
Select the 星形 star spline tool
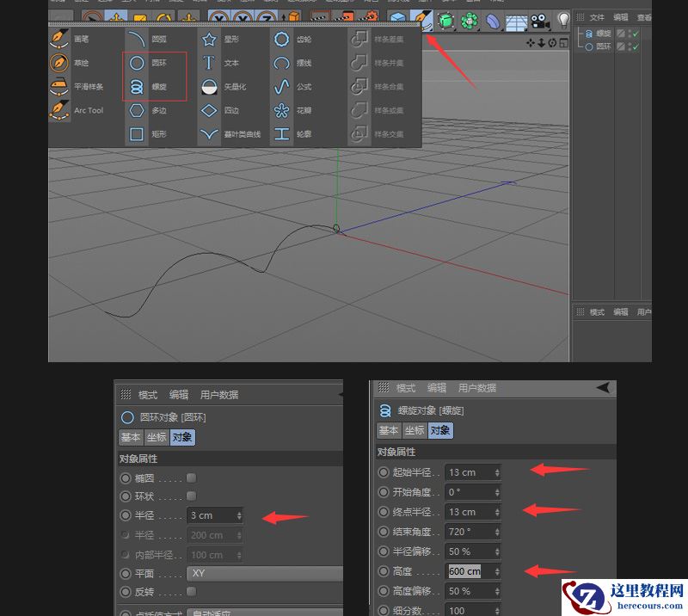coord(211,38)
